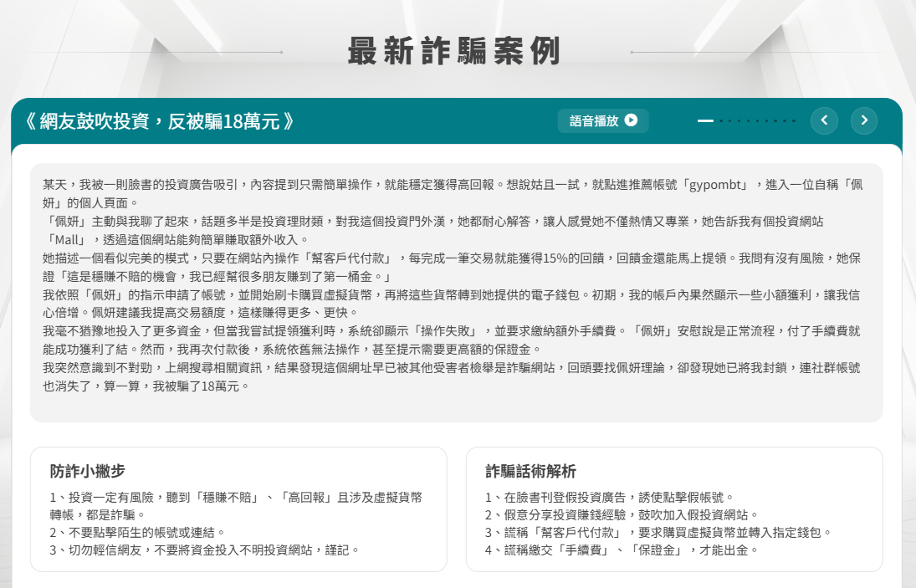Click the 最新詐騙案例 section heading
Viewport: 916px width, 588px height.
pyautogui.click(x=454, y=51)
